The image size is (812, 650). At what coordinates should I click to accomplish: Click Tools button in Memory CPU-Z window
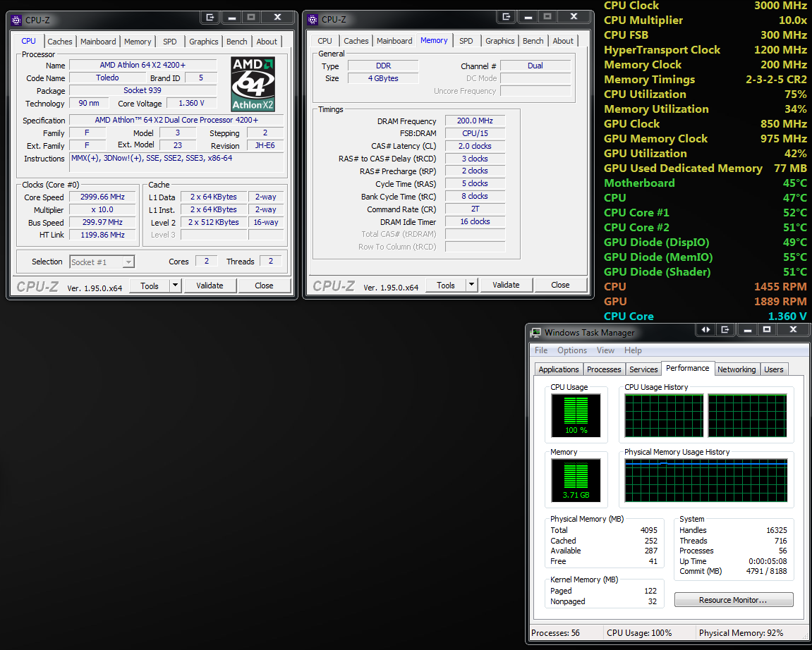(x=445, y=285)
